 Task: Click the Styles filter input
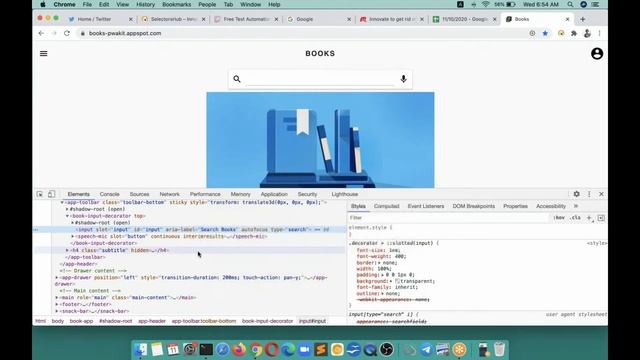coord(448,218)
